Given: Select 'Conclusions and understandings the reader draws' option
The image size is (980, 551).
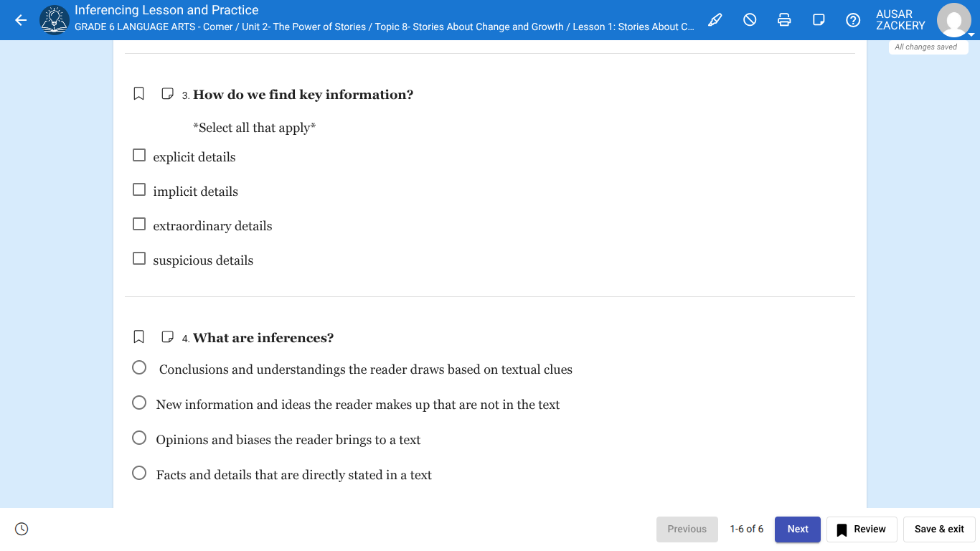Looking at the screenshot, I should click(x=138, y=367).
